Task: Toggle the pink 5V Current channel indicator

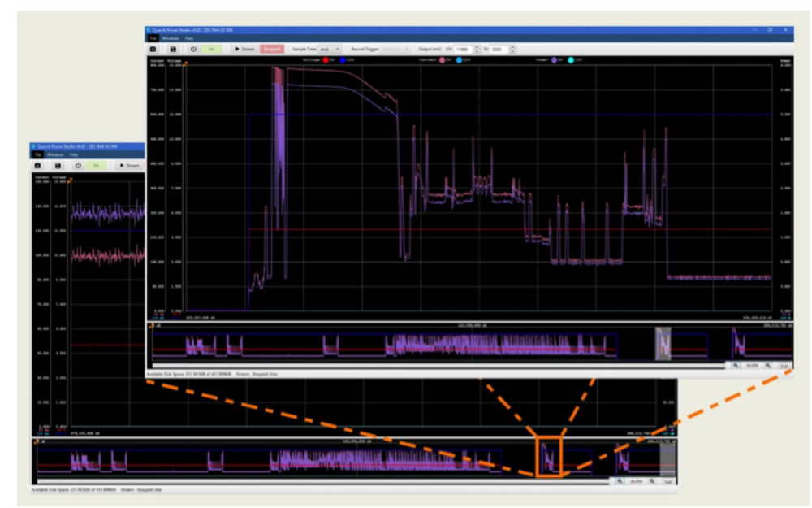Action: coord(443,60)
